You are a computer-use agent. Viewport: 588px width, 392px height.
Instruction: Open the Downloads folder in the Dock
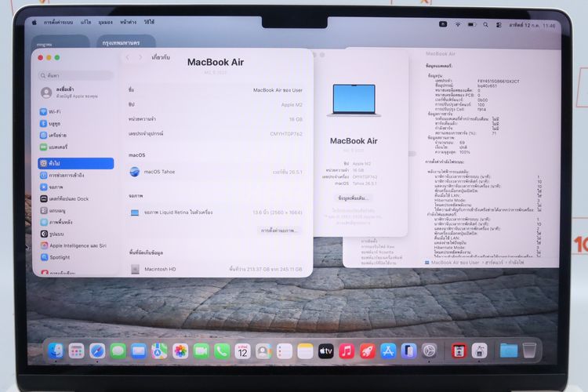[x=509, y=351]
